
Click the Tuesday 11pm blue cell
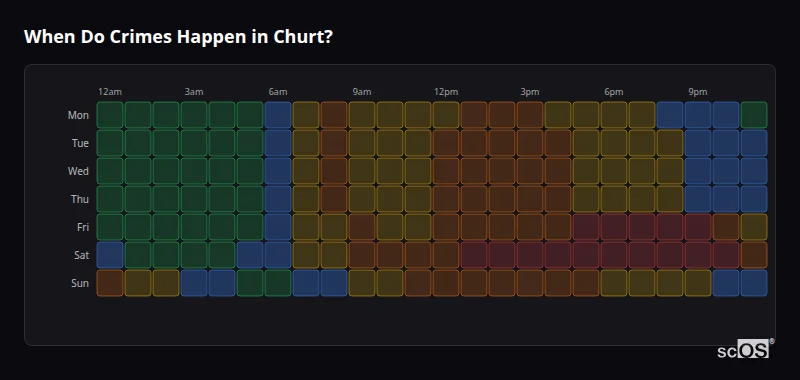click(754, 143)
